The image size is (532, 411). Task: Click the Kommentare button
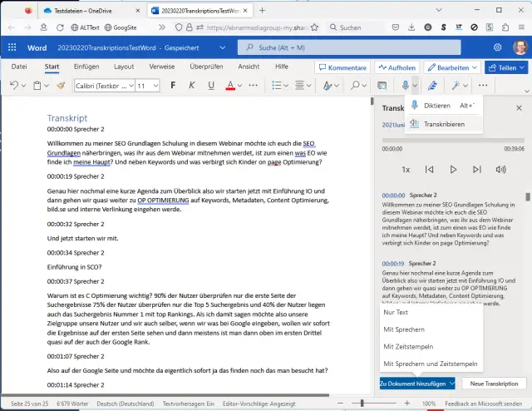click(x=342, y=67)
